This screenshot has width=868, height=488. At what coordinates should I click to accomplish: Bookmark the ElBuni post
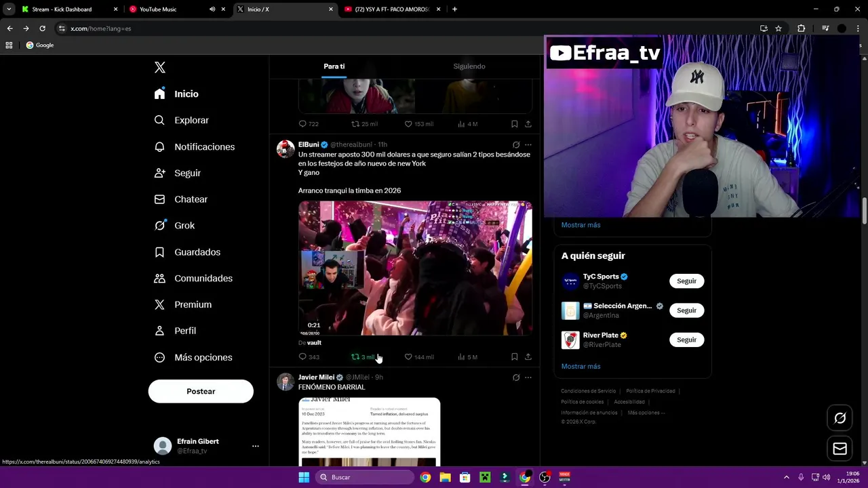coord(514,357)
